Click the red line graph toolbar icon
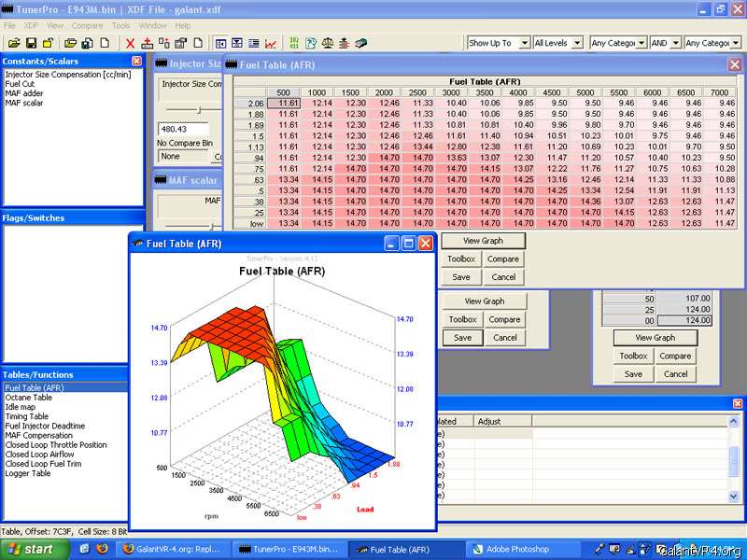Screen dimensions: 747x560 (x=270, y=43)
